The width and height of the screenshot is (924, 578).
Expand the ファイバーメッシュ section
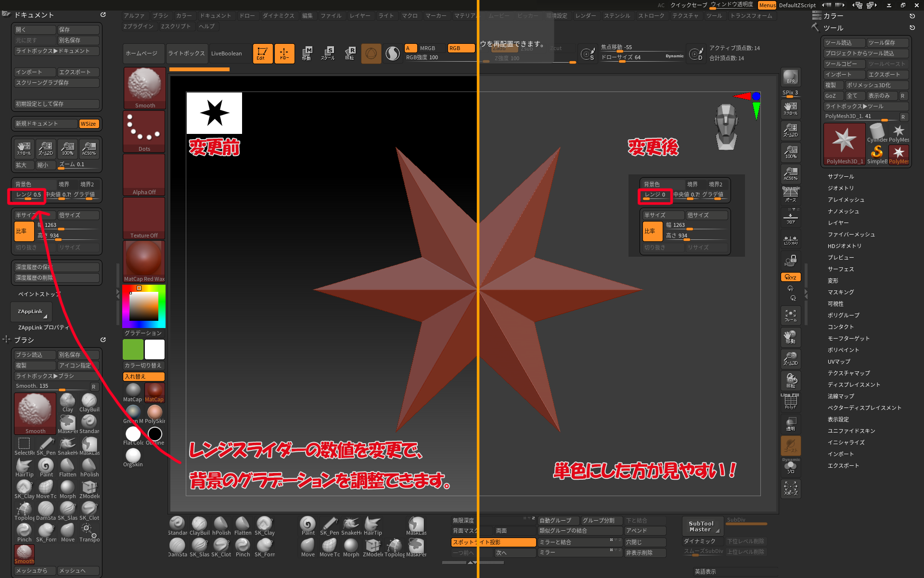coord(851,235)
